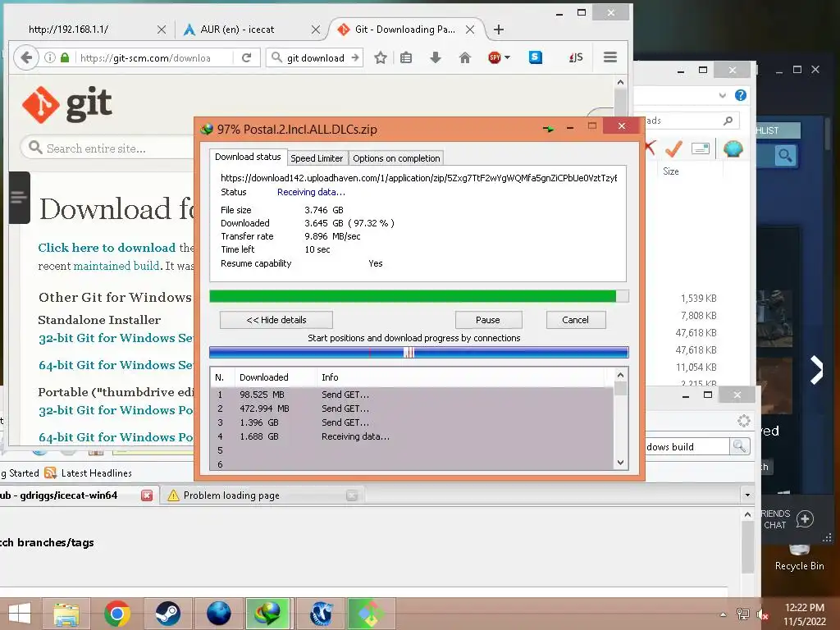Click the Steam search magnifier button

(785, 155)
